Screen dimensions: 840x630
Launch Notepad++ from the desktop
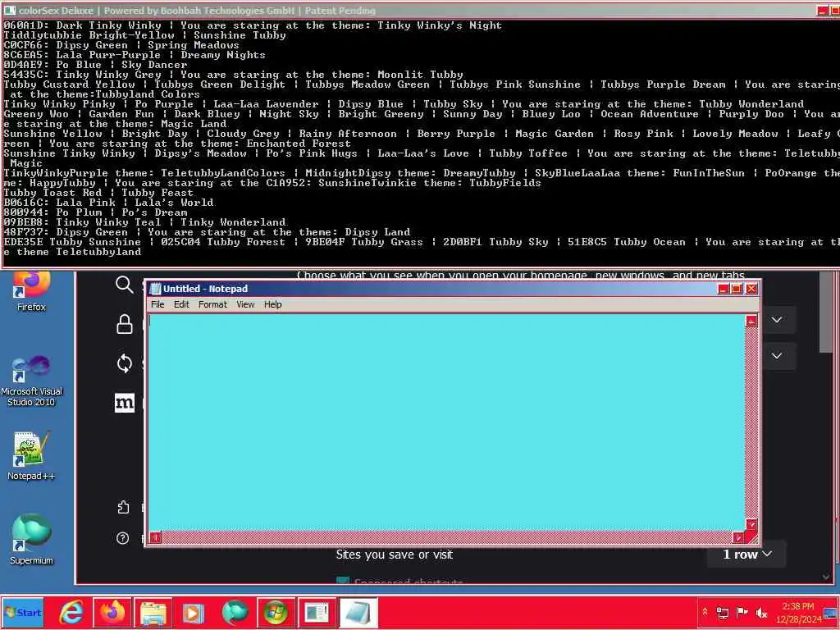click(x=31, y=455)
